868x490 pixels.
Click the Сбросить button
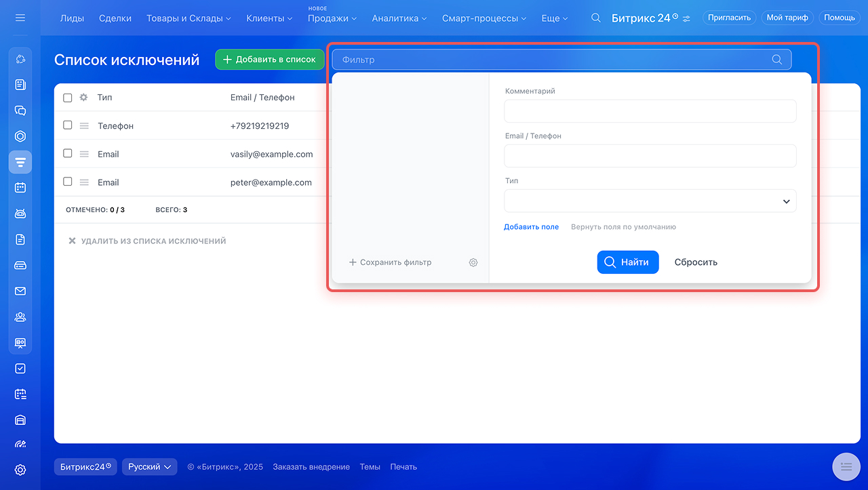pos(696,262)
